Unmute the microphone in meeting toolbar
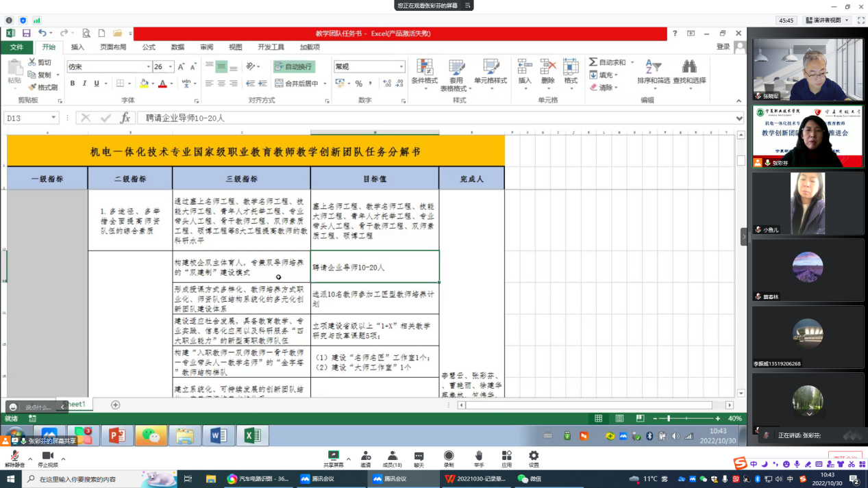 pos(14,459)
